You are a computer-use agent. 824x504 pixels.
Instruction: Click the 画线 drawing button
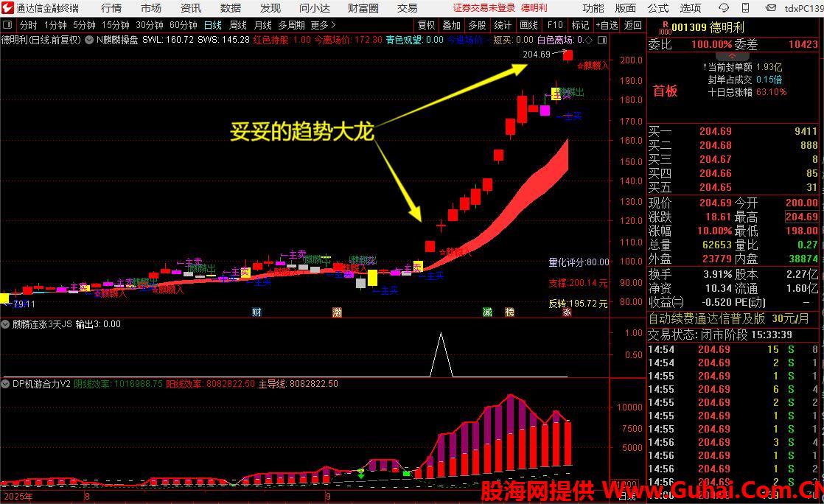click(x=528, y=25)
